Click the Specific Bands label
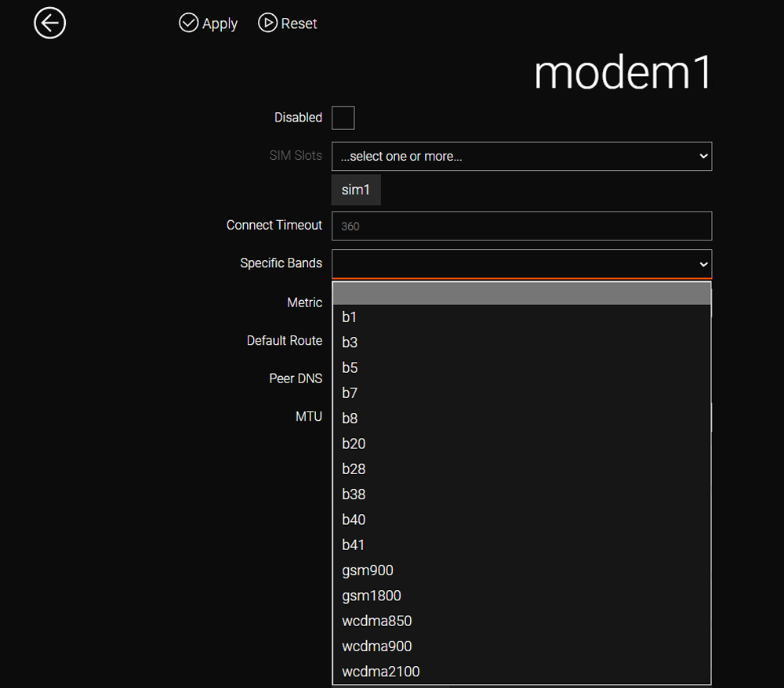Viewport: 784px width, 688px height. coord(281,263)
